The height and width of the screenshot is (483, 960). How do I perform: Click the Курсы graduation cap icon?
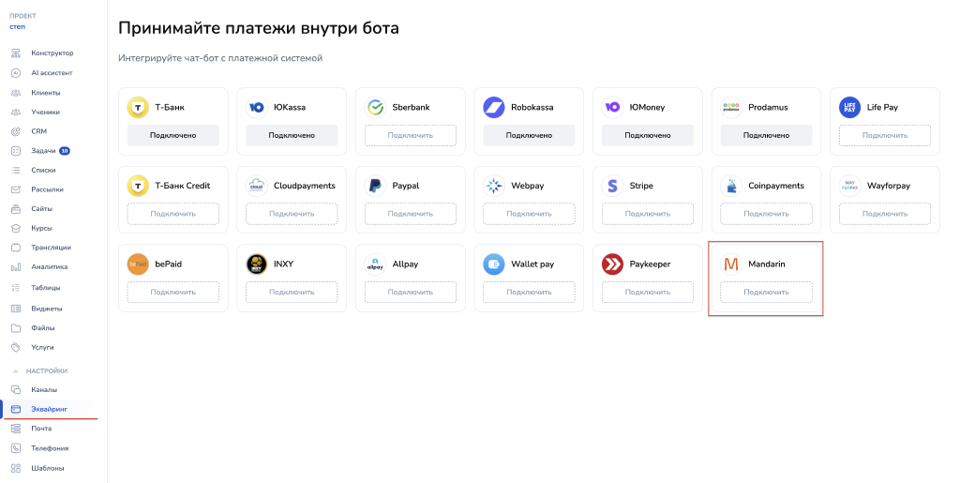point(16,228)
